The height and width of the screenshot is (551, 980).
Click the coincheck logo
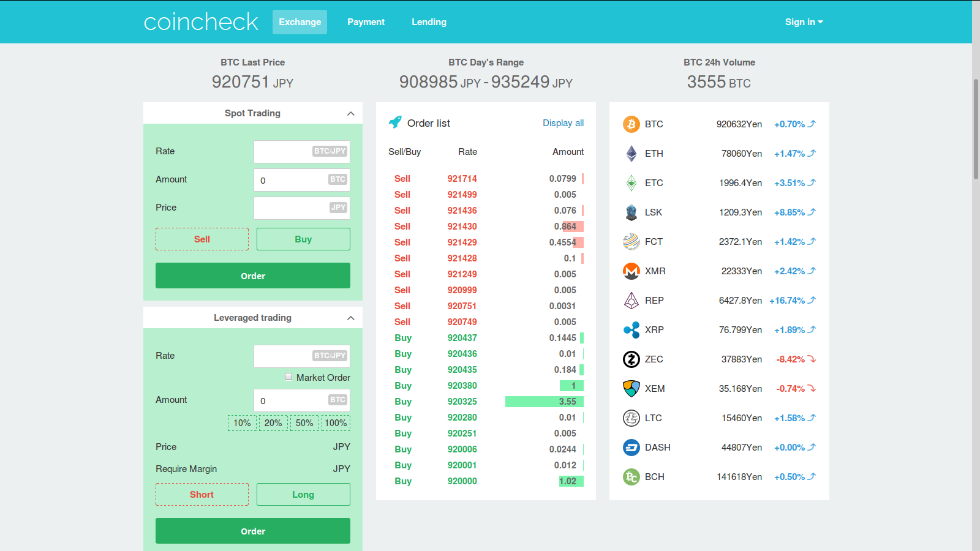[201, 22]
